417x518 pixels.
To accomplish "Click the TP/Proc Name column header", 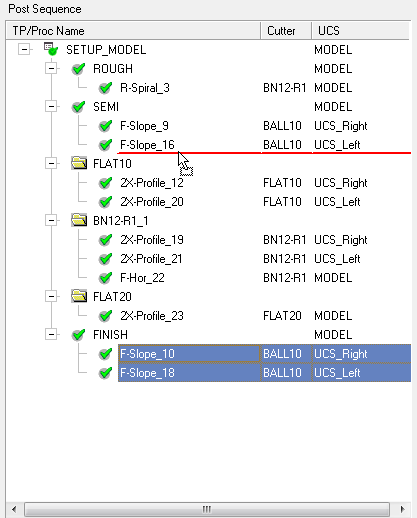I will tap(133, 31).
